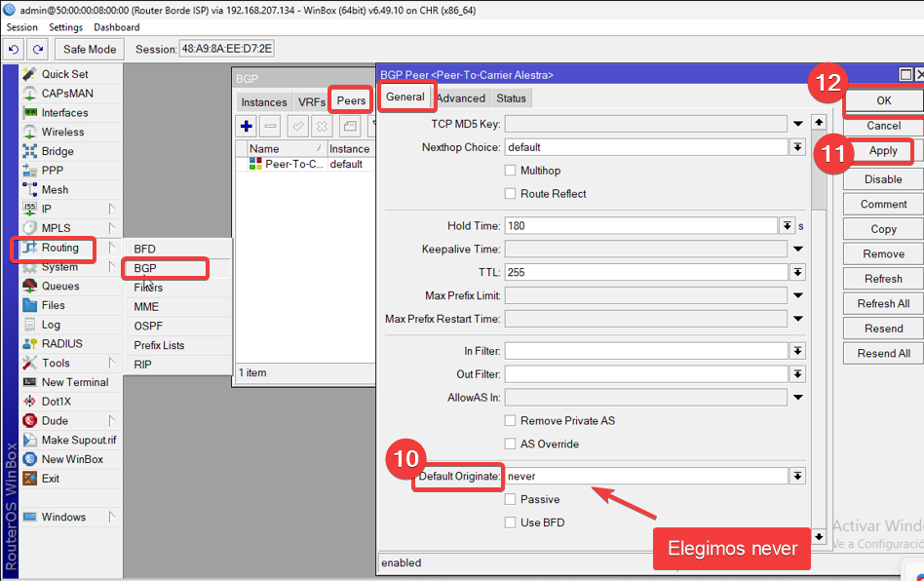This screenshot has height=581, width=924.
Task: Switch to the Advanced tab
Action: point(461,98)
